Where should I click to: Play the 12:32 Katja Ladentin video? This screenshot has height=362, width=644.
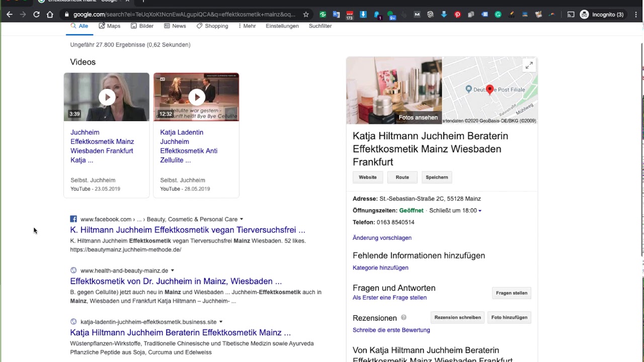[196, 97]
